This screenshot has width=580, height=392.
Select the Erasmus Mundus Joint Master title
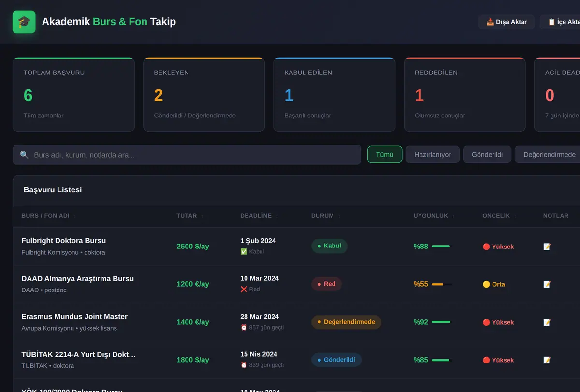coord(74,317)
